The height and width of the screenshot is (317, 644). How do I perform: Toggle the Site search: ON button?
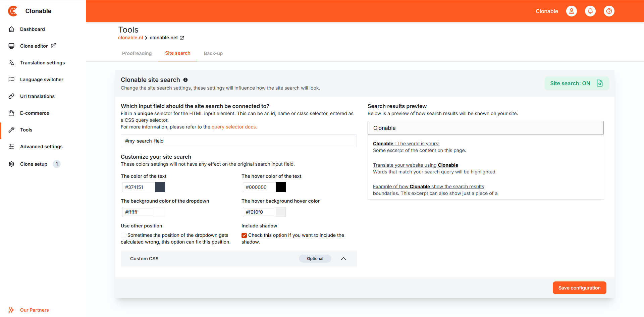pyautogui.click(x=576, y=83)
